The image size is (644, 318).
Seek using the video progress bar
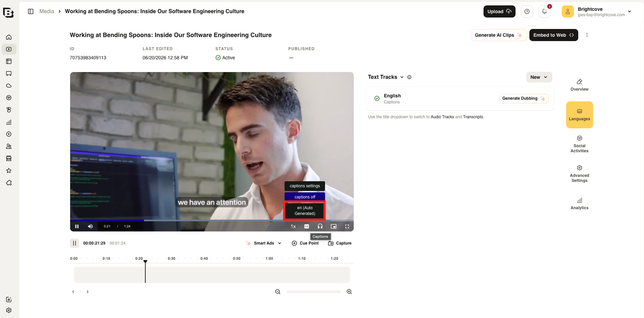pos(212,221)
